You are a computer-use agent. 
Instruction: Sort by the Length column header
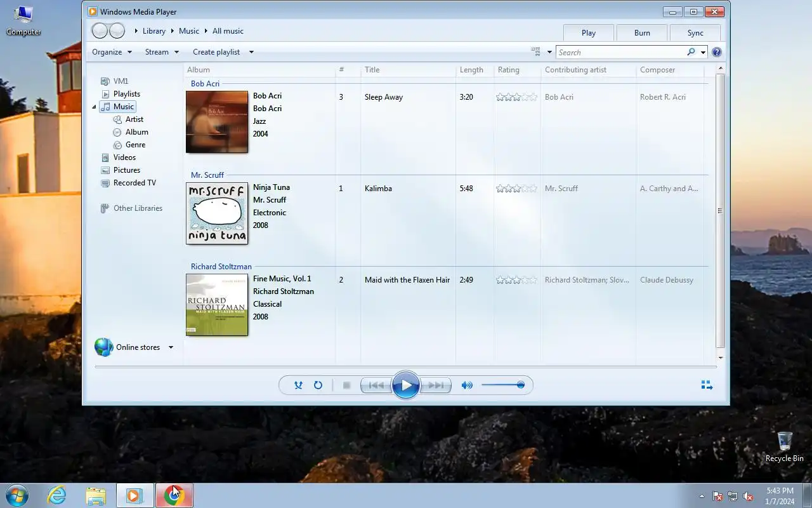point(475,70)
